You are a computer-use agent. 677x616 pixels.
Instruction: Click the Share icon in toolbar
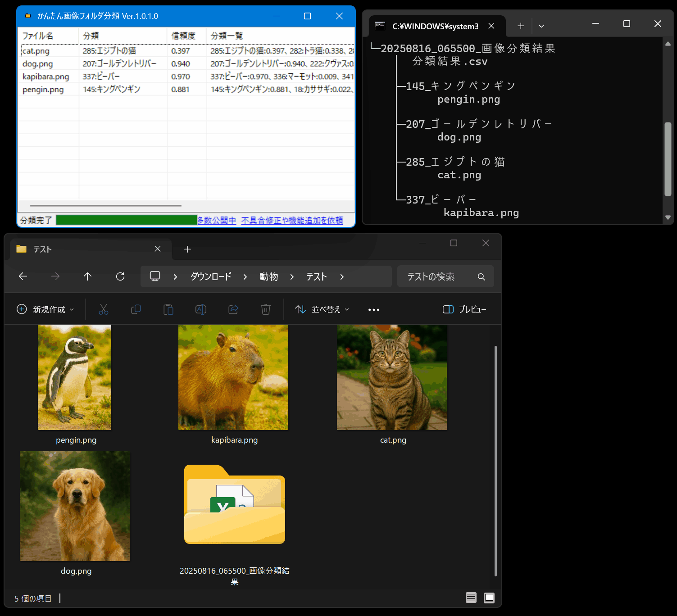233,309
